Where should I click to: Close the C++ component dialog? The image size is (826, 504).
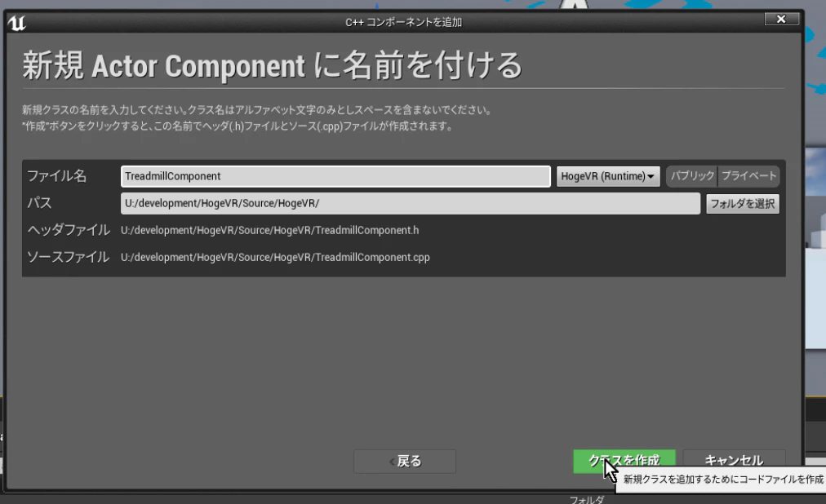point(781,19)
